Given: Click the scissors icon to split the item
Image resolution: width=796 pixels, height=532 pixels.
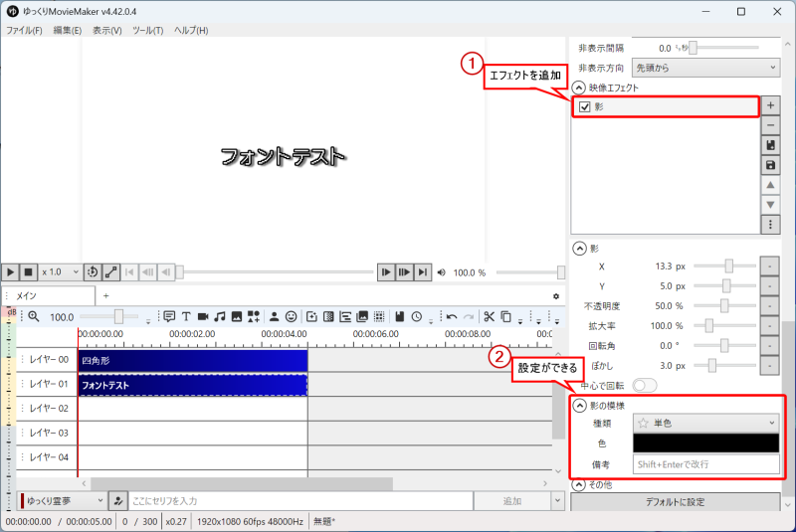Looking at the screenshot, I should (490, 316).
